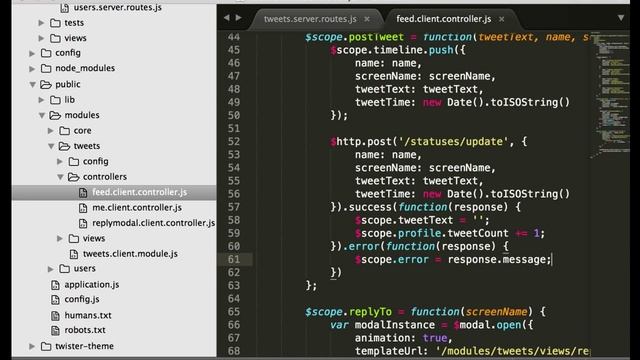The width and height of the screenshot is (640, 360).
Task: Collapse the public folder arrow
Action: click(x=32, y=84)
